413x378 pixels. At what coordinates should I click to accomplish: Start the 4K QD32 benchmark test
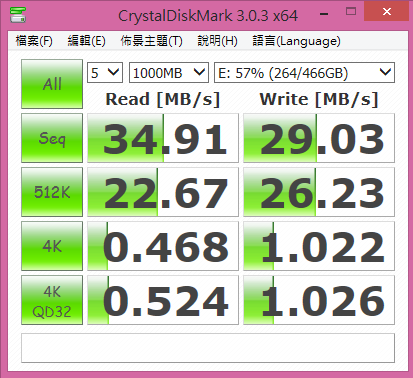tap(52, 300)
